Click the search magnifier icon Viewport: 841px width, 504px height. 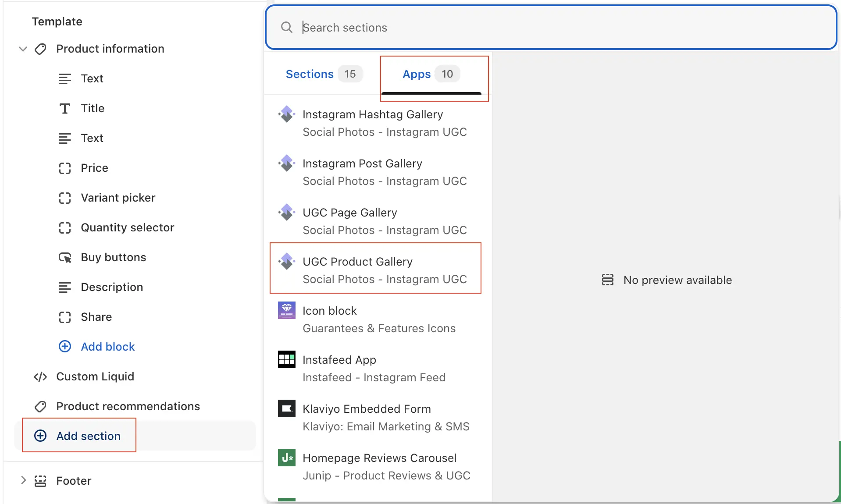(287, 28)
